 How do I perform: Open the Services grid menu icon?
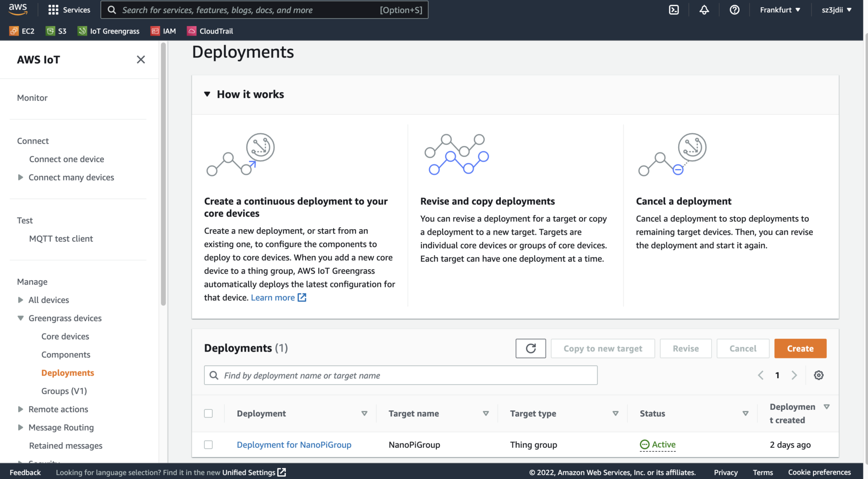tap(53, 9)
